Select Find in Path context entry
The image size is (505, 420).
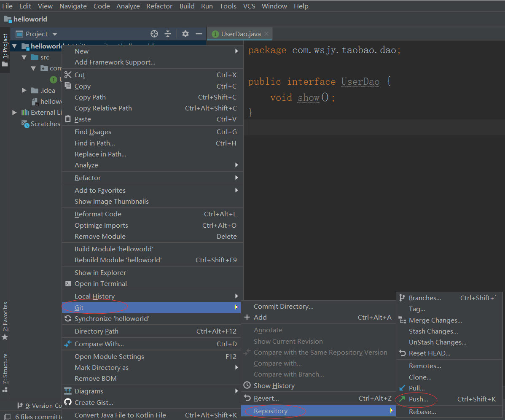152,143
